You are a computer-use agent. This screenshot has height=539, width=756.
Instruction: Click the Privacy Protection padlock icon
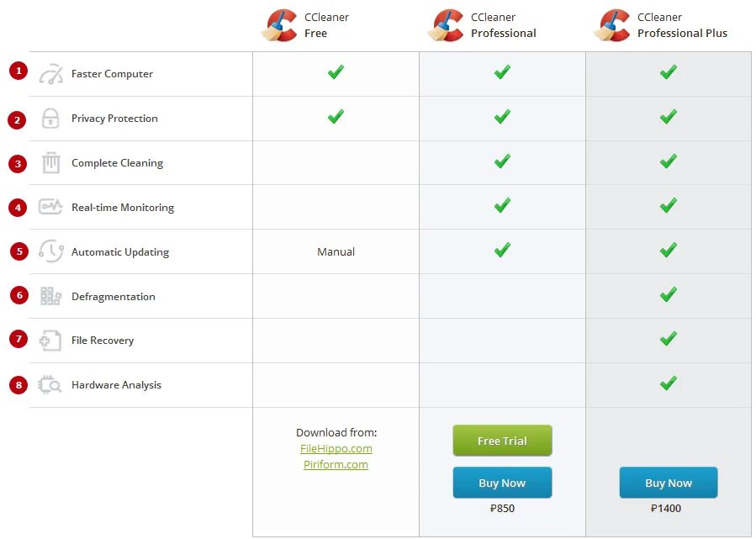point(50,119)
